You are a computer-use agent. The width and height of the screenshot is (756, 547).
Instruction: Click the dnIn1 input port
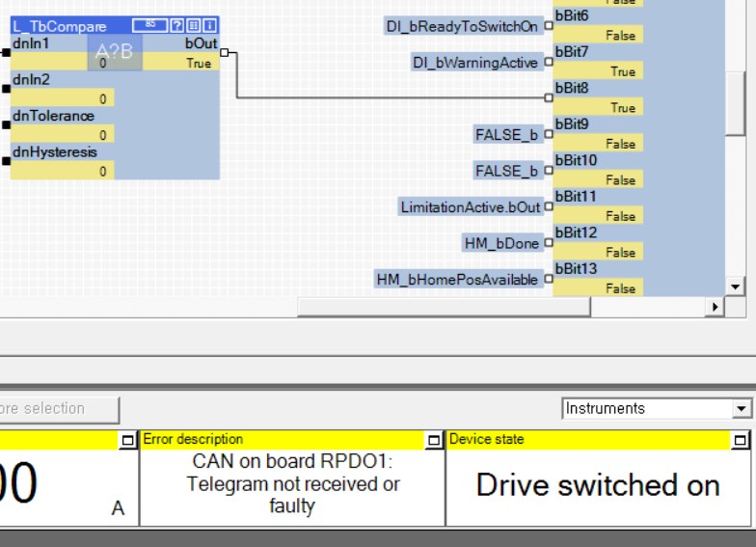pos(6,52)
